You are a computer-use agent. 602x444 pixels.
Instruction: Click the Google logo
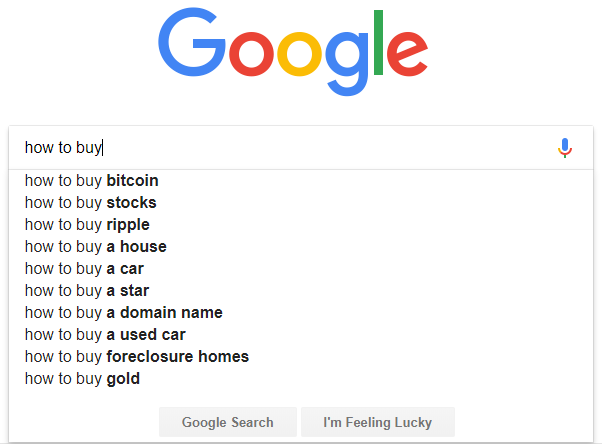293,52
